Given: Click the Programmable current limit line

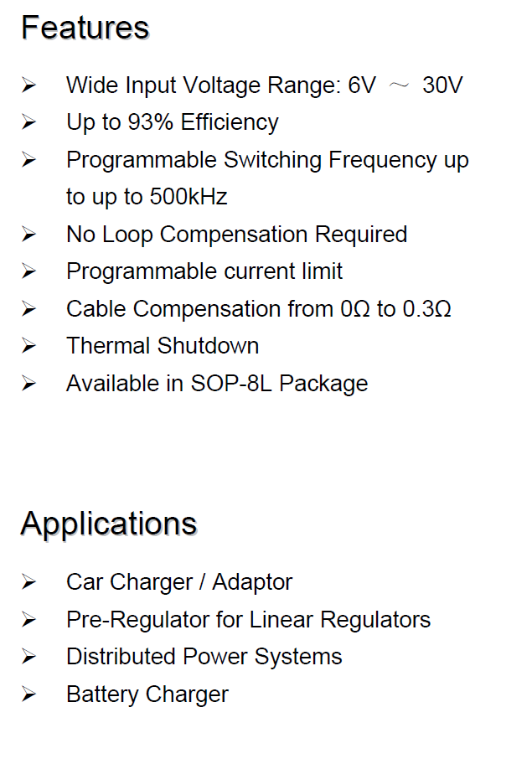Looking at the screenshot, I should click(x=204, y=271).
